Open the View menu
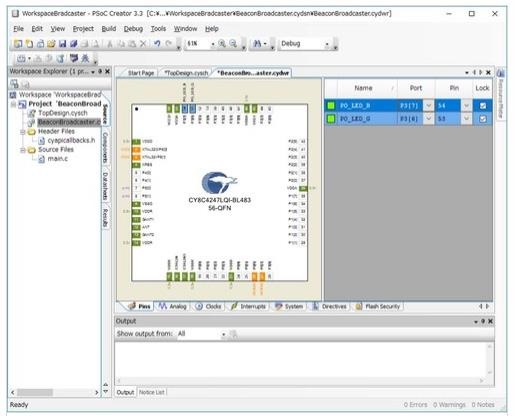This screenshot has height=416, width=515. tap(58, 29)
